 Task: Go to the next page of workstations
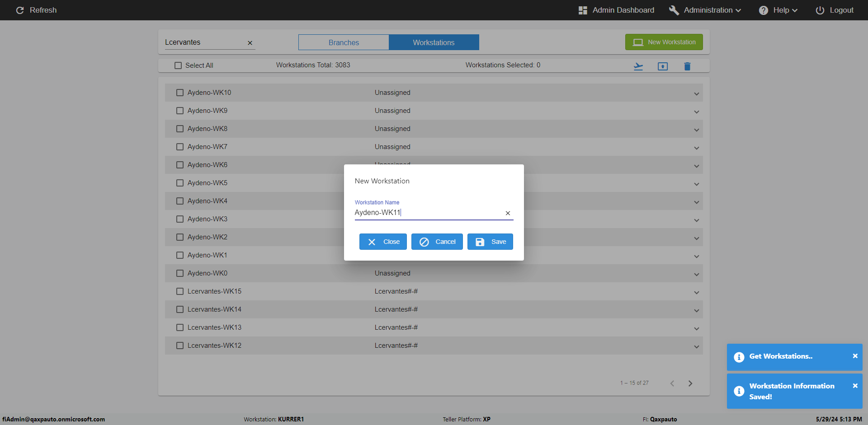pos(690,383)
